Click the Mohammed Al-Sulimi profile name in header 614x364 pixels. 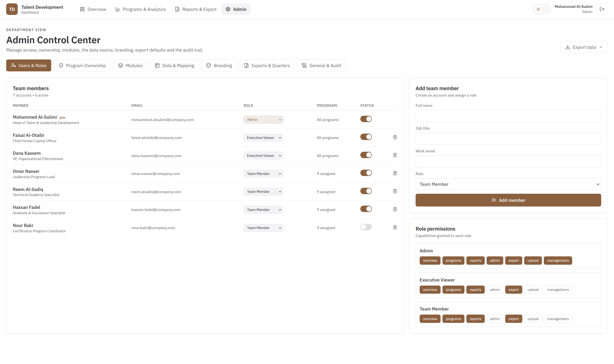click(573, 7)
